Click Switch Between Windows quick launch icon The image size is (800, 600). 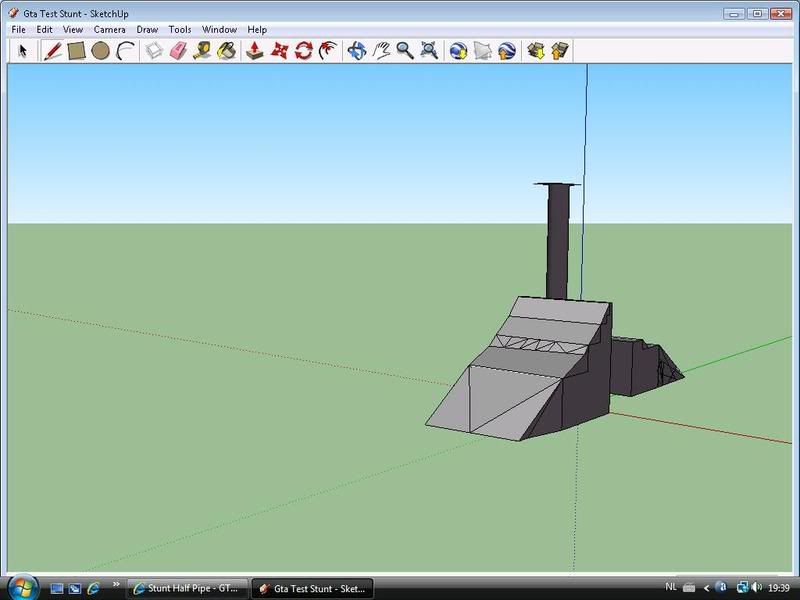75,588
